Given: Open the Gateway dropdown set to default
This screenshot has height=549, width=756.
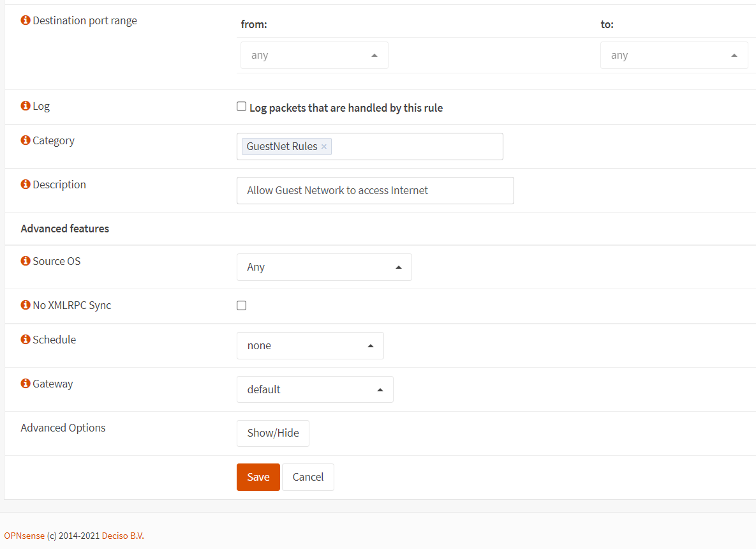Looking at the screenshot, I should pyautogui.click(x=315, y=389).
